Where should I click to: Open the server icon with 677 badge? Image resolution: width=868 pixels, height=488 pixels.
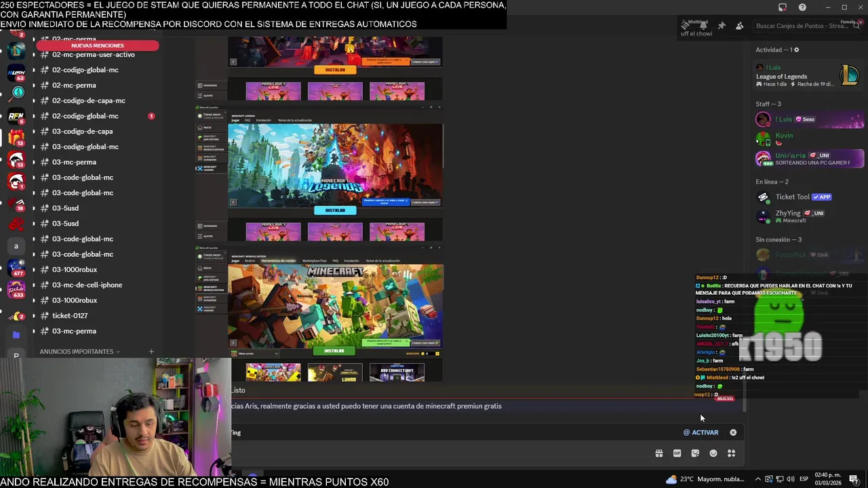tap(16, 268)
